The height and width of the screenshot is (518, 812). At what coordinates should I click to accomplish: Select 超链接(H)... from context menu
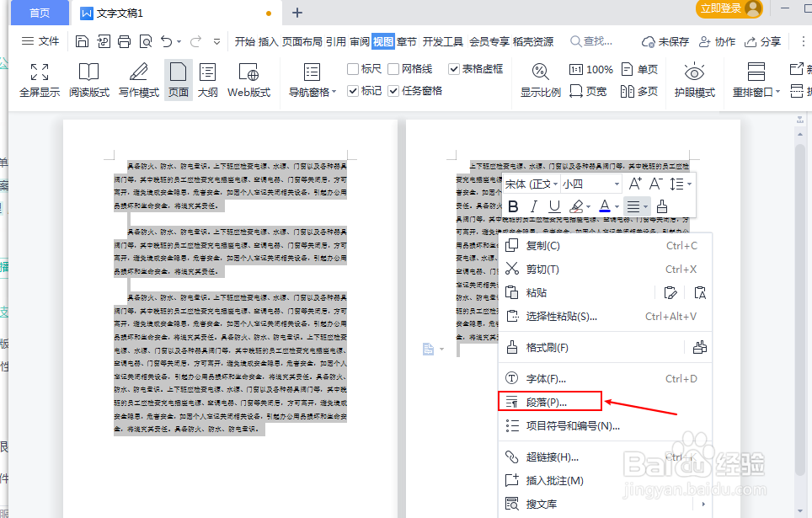click(606, 457)
